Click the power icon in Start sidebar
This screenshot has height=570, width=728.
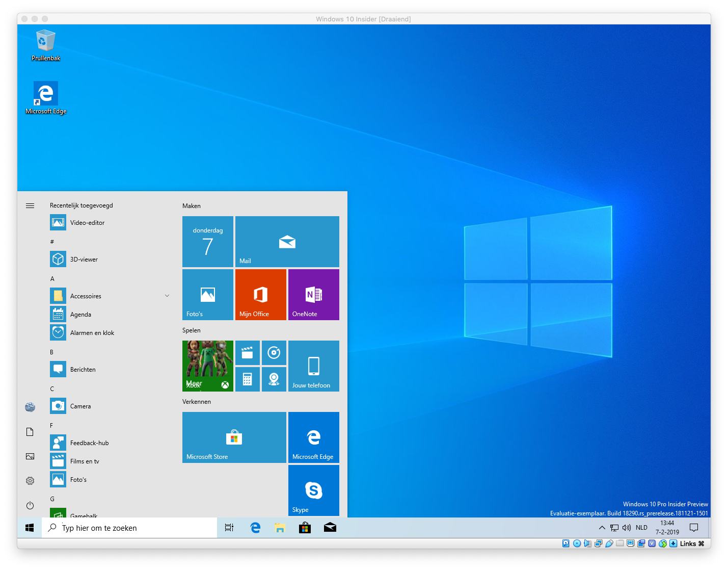30,505
